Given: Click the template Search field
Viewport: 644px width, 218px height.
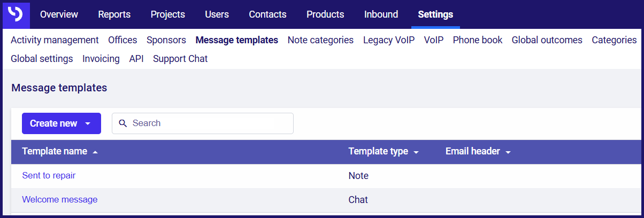Looking at the screenshot, I should [x=203, y=123].
